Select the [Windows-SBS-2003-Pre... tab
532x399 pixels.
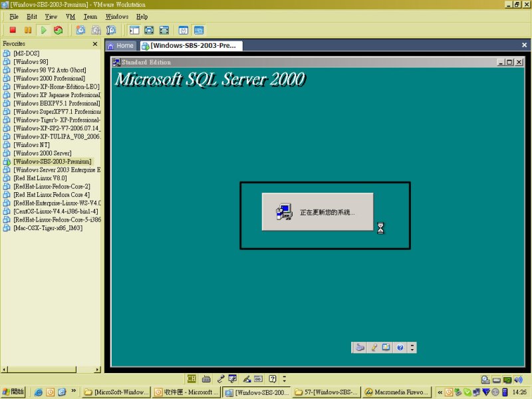click(191, 46)
